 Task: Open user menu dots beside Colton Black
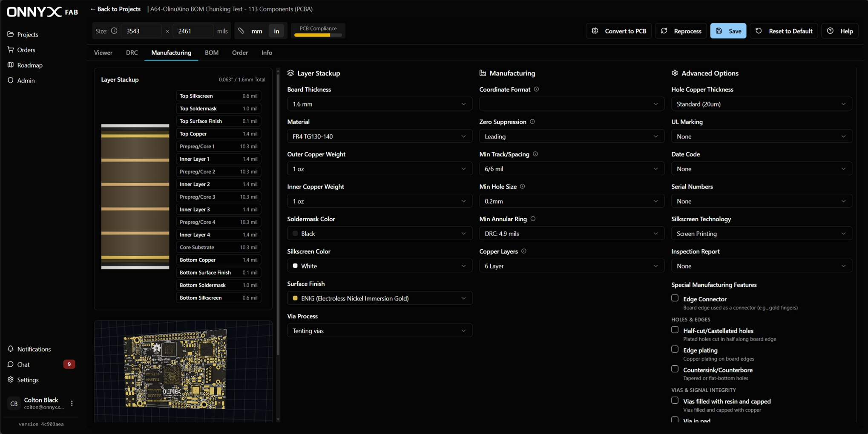tap(72, 403)
